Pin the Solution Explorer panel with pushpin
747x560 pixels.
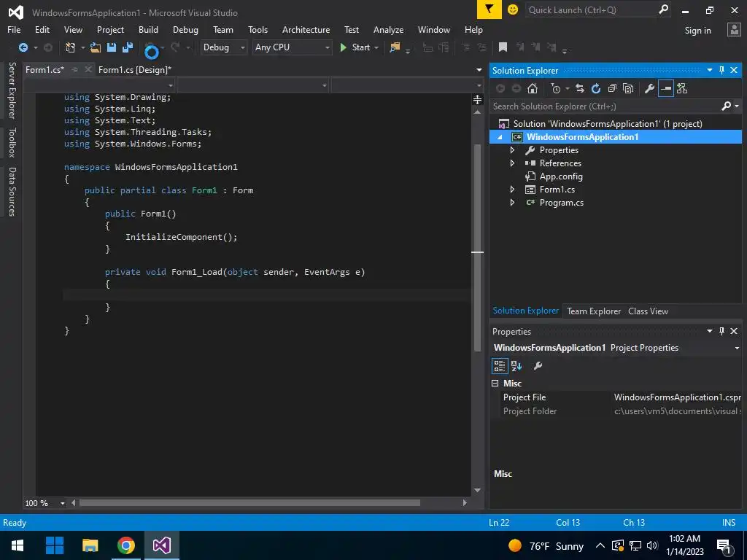721,71
